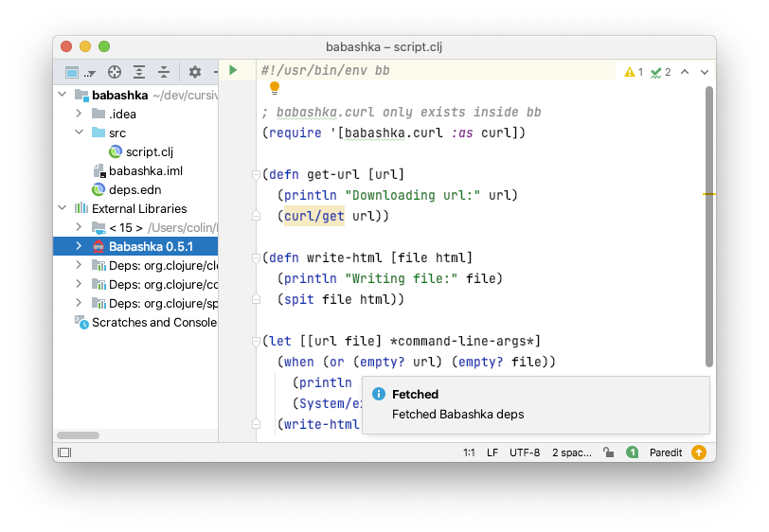The width and height of the screenshot is (769, 532).
Task: Select the Babashka 0.5.1 row
Action: [135, 246]
